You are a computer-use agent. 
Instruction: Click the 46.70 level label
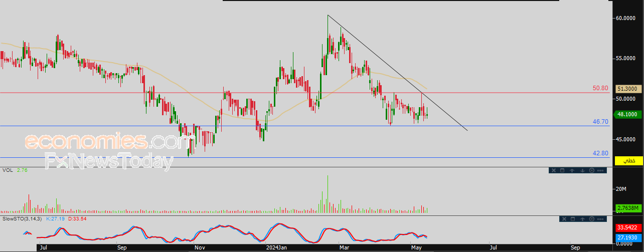600,121
